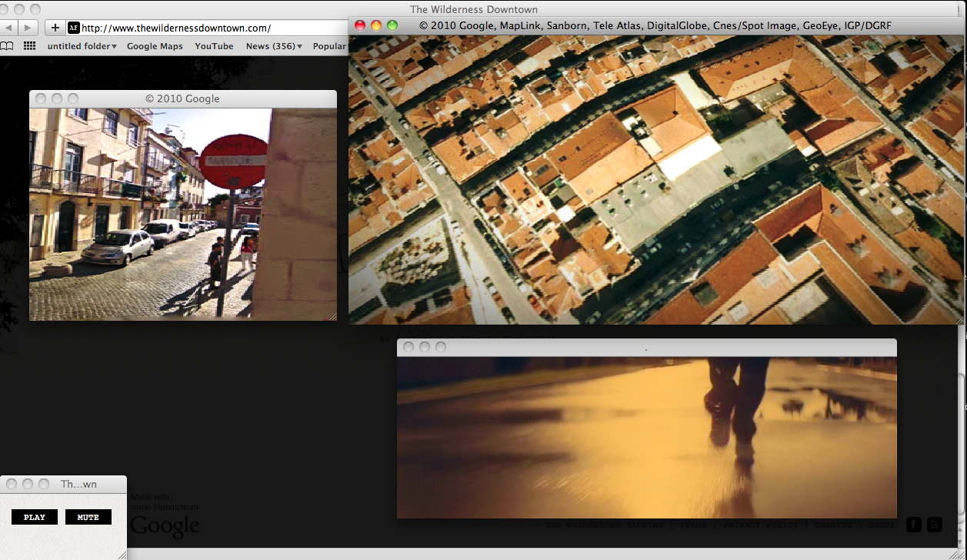Click the running figure video window

click(x=647, y=437)
